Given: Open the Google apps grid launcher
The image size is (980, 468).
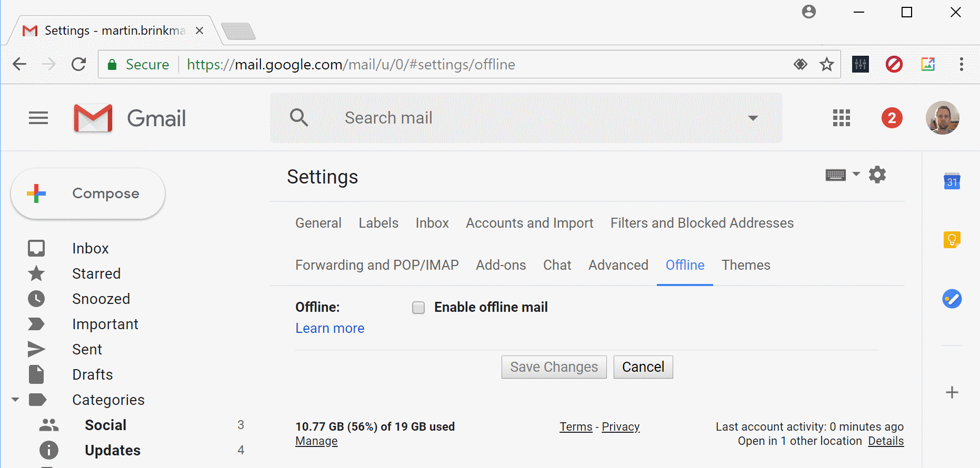Looking at the screenshot, I should coord(841,118).
